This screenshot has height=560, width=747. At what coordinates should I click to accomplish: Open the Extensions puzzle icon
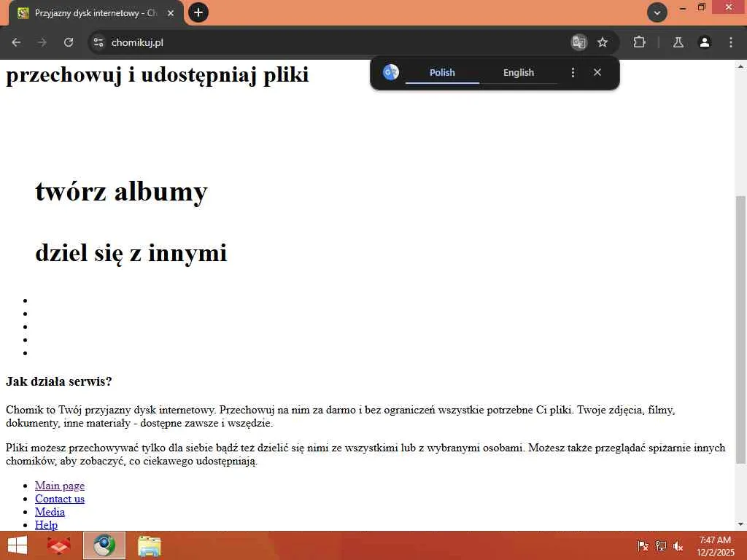pos(639,42)
